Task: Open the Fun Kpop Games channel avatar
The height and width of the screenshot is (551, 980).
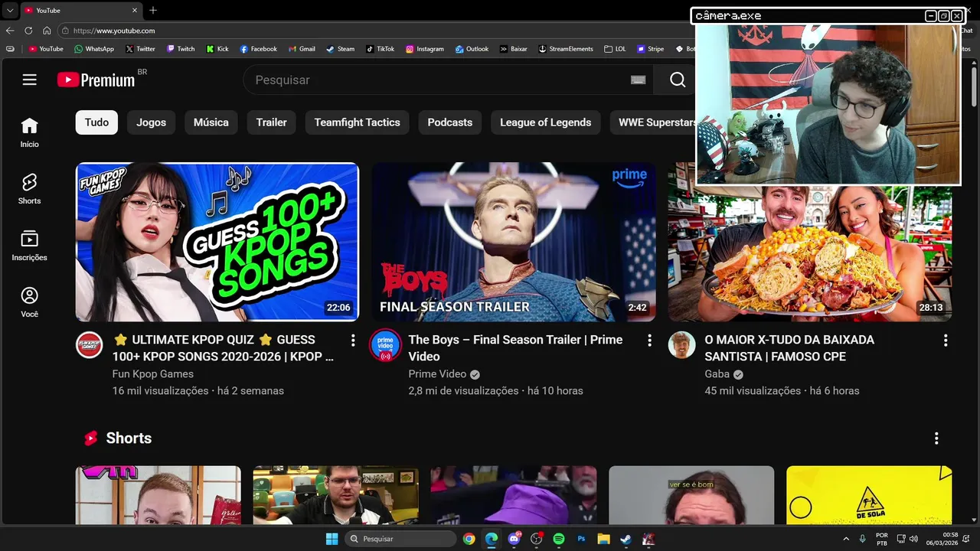Action: (90, 345)
